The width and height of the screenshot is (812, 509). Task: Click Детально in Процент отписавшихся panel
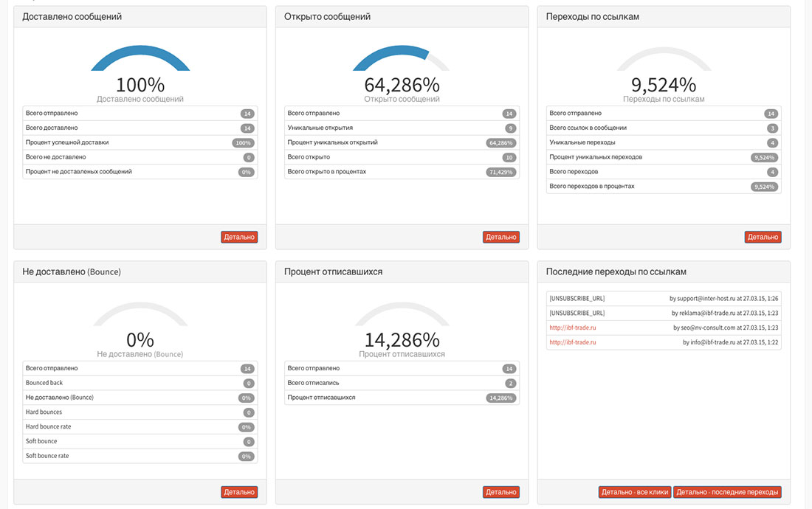pos(500,492)
